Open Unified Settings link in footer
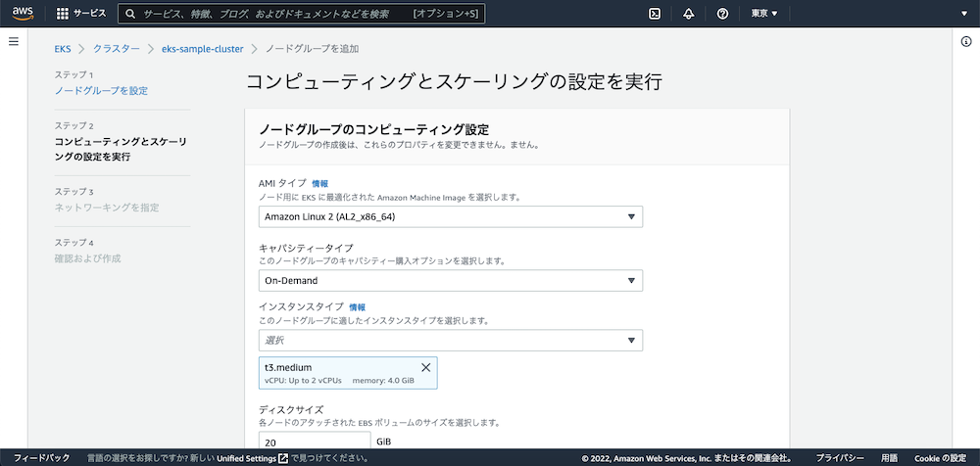 (246, 458)
